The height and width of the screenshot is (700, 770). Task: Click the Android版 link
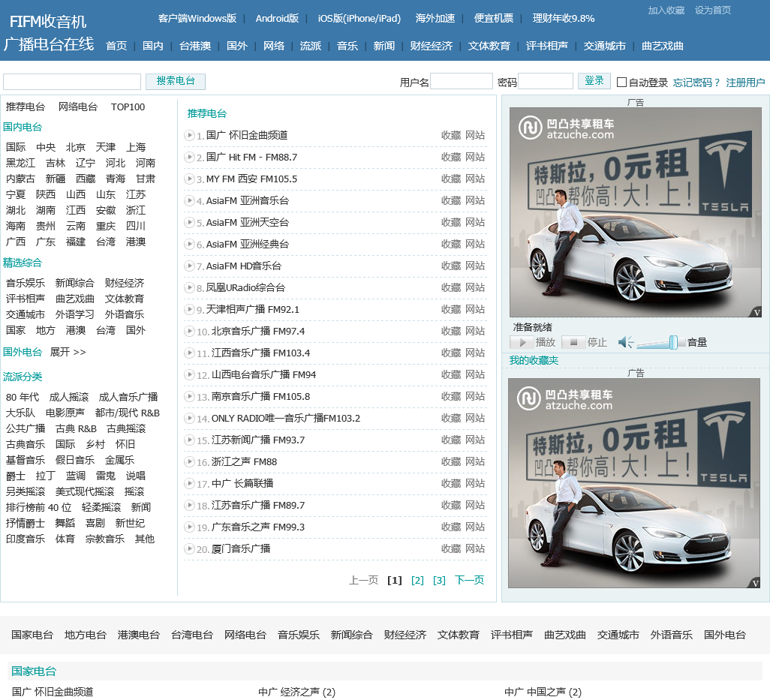277,19
